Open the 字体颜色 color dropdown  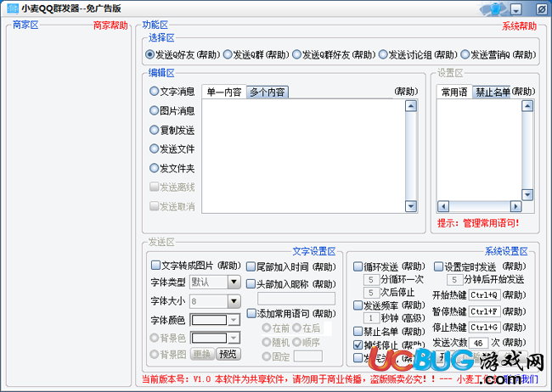[x=233, y=320]
